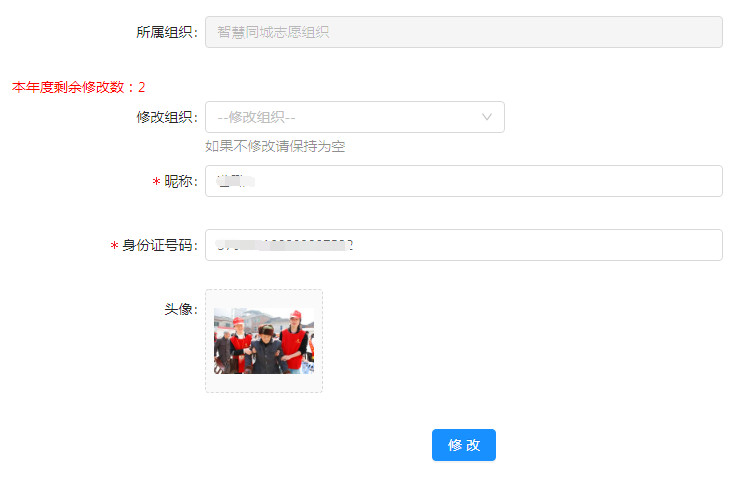Open the 修改组织 dropdown

coord(355,117)
